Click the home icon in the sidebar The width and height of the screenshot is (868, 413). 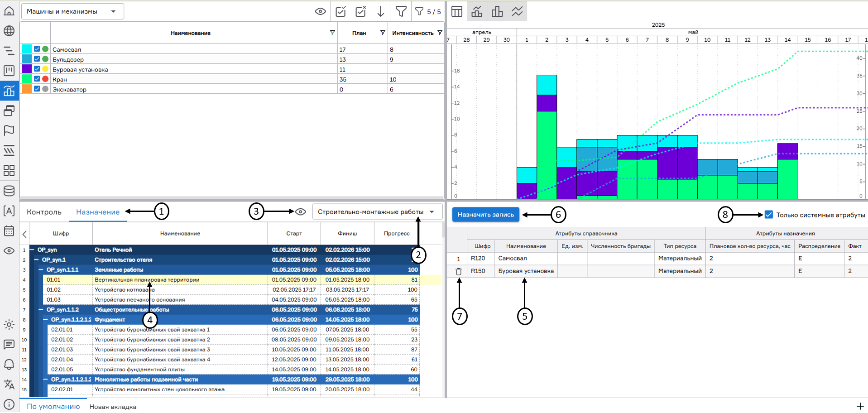[9, 11]
